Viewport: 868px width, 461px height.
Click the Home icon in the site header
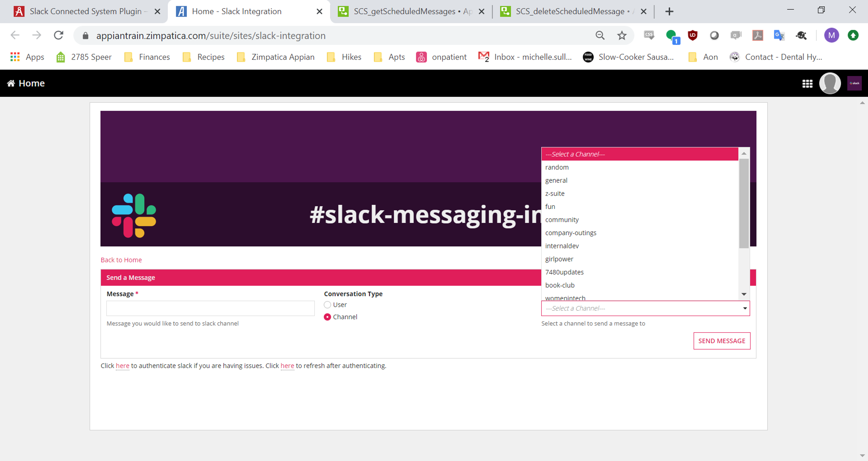click(x=11, y=83)
